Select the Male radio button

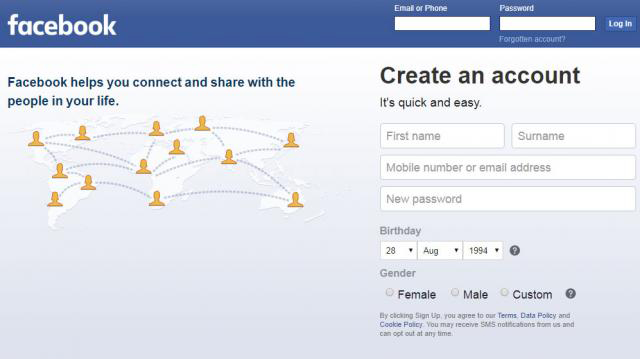click(455, 292)
